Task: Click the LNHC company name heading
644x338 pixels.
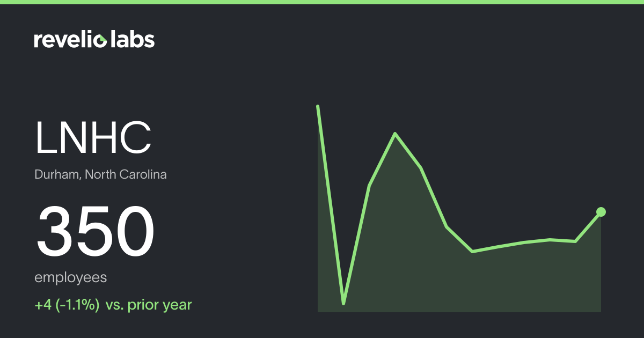Action: pos(93,137)
